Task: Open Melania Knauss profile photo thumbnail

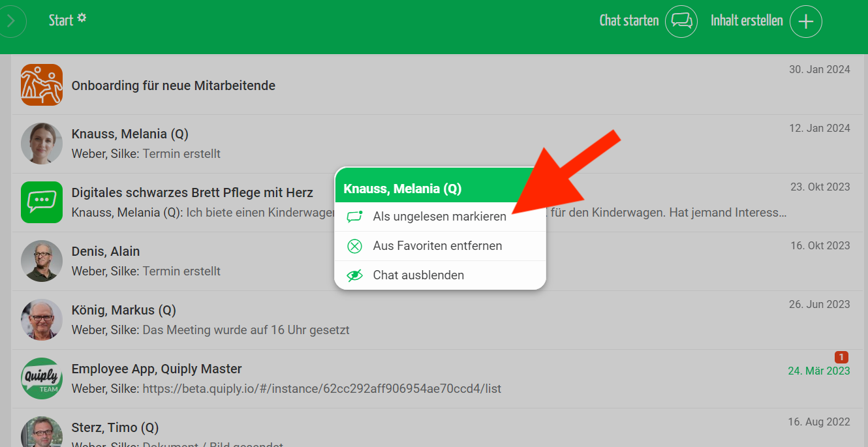Action: tap(42, 144)
